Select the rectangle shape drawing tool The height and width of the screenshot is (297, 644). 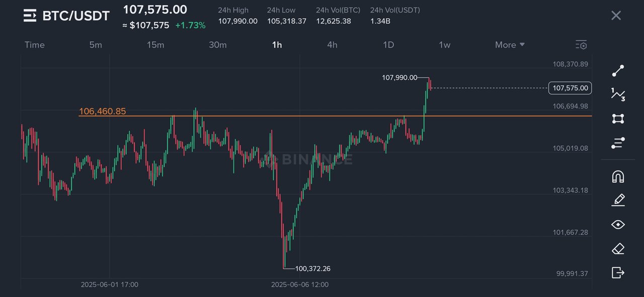click(x=618, y=119)
